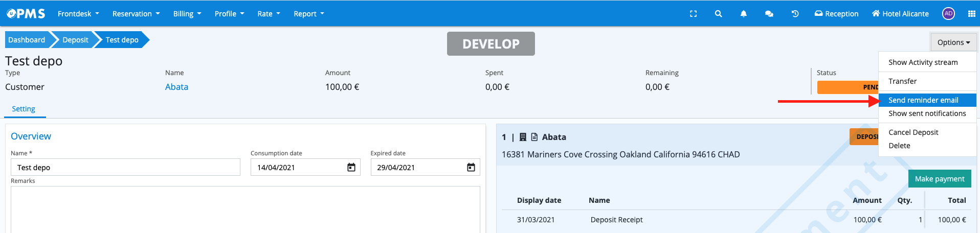The width and height of the screenshot is (980, 233).
Task: Open Expired date calendar picker
Action: pos(471,168)
